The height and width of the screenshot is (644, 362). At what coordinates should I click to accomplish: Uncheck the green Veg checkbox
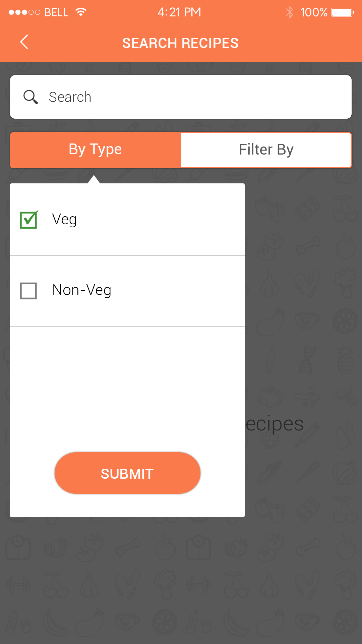tap(29, 220)
